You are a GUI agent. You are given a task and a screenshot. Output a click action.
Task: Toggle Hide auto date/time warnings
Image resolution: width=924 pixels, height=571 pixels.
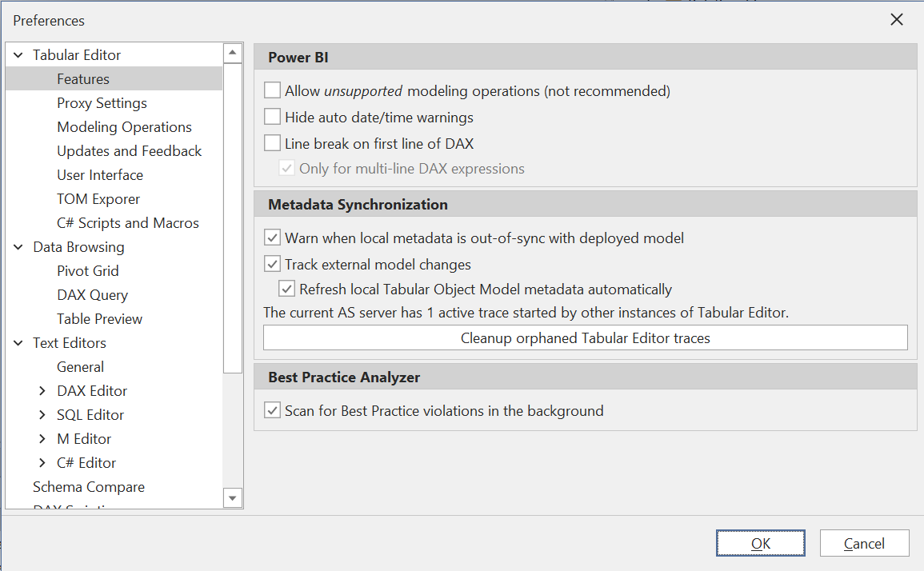click(273, 118)
